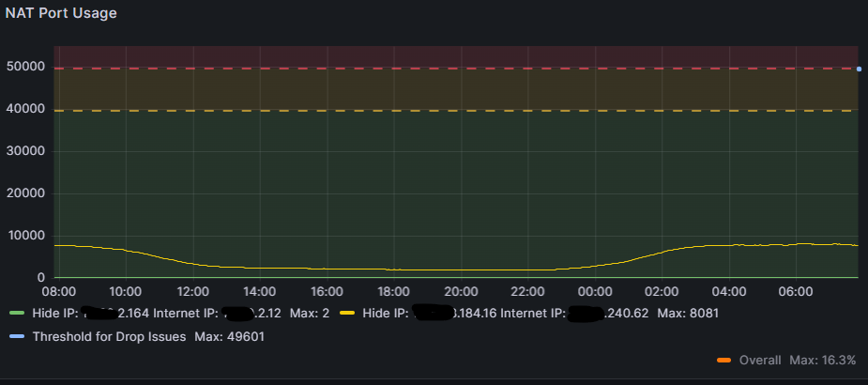This screenshot has height=385, width=868.
Task: Click the Max: 49601 legend value
Action: coord(229,336)
